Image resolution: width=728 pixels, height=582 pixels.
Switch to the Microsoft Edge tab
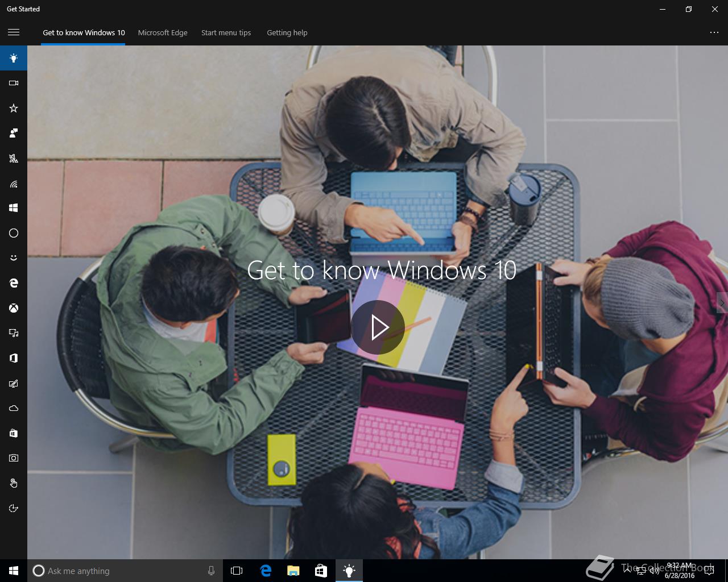(x=163, y=32)
